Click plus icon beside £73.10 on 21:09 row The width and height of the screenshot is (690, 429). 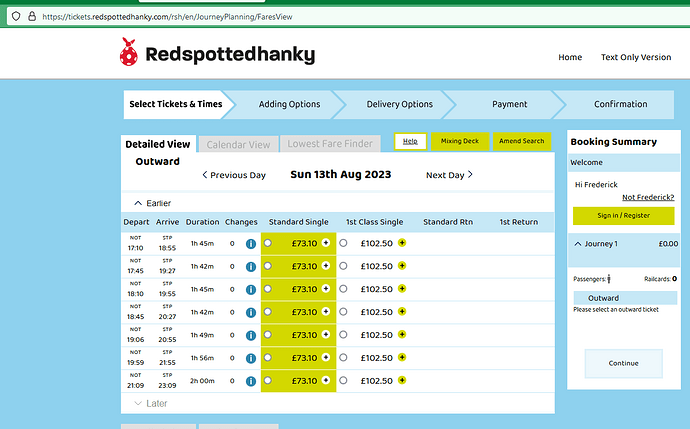click(x=326, y=380)
